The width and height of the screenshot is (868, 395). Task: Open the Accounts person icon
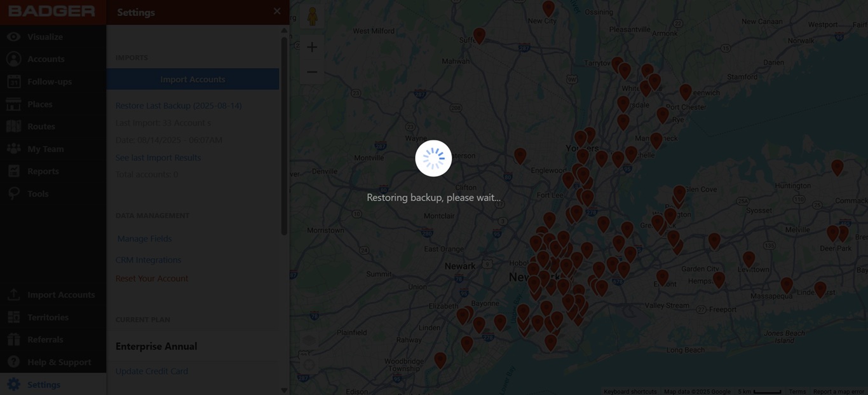pyautogui.click(x=13, y=59)
